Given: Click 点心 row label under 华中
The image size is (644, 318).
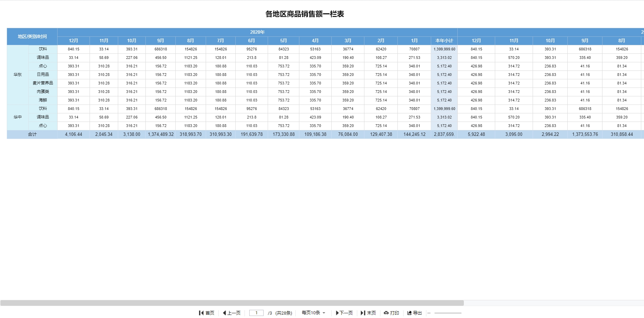Looking at the screenshot, I should (43, 126).
